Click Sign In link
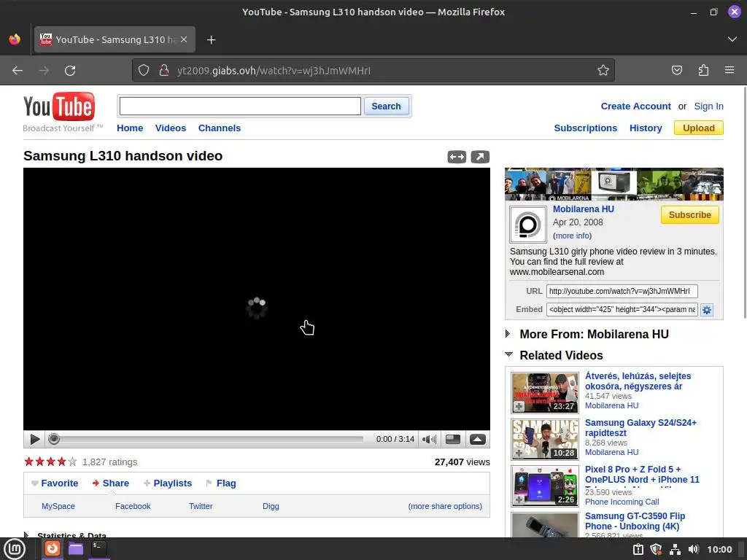The image size is (747, 560). point(708,106)
